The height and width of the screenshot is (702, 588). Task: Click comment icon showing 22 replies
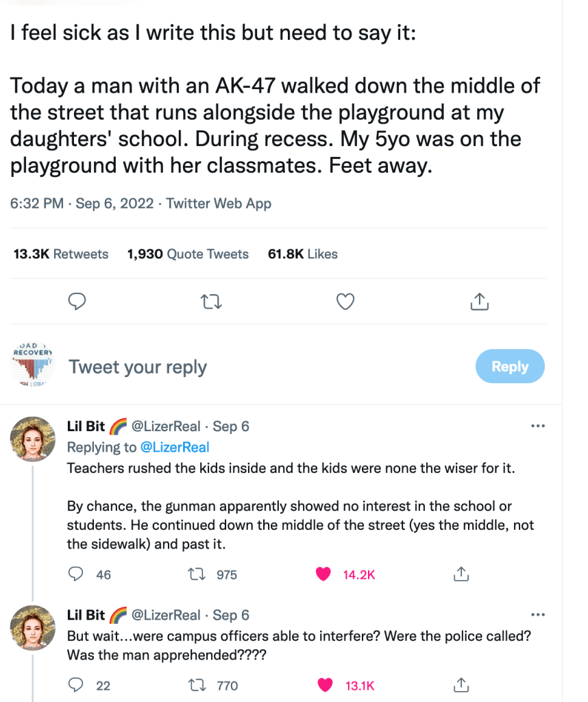(x=78, y=685)
